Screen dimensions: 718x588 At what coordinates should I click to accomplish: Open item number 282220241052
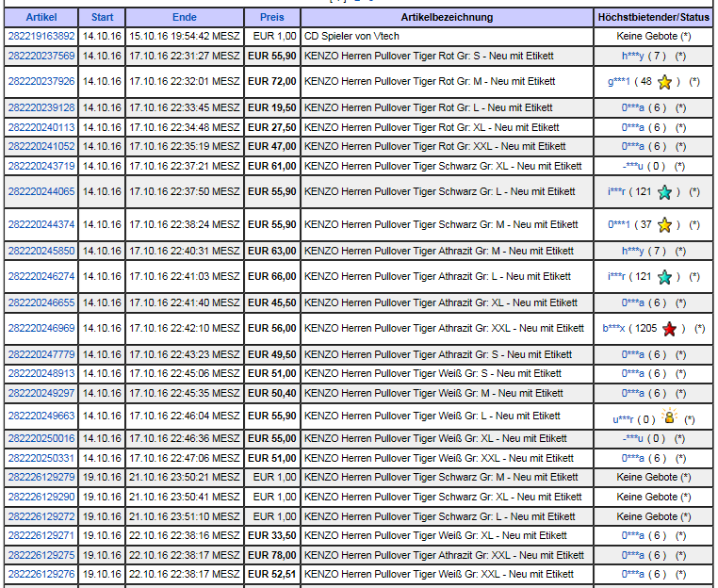point(41,147)
